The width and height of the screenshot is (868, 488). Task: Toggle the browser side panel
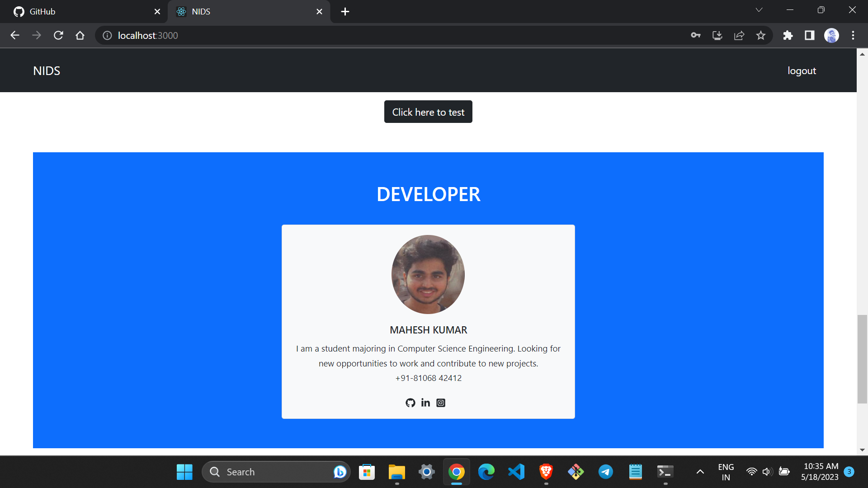coord(810,35)
